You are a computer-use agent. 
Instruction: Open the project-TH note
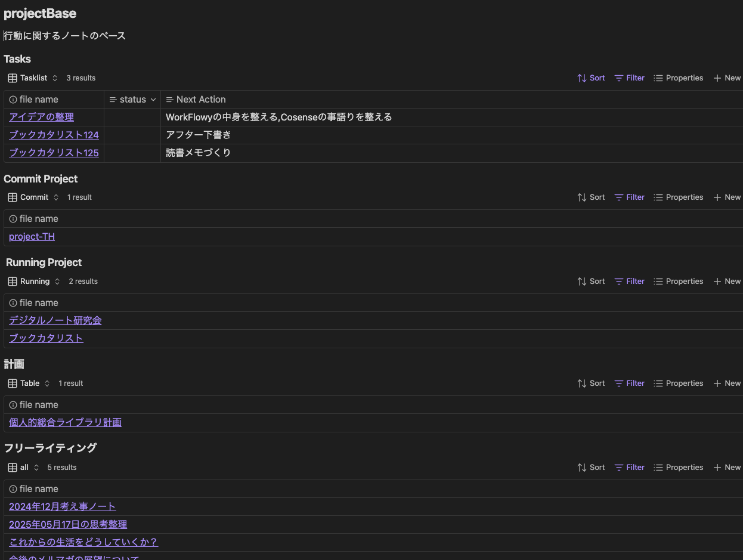pyautogui.click(x=32, y=237)
